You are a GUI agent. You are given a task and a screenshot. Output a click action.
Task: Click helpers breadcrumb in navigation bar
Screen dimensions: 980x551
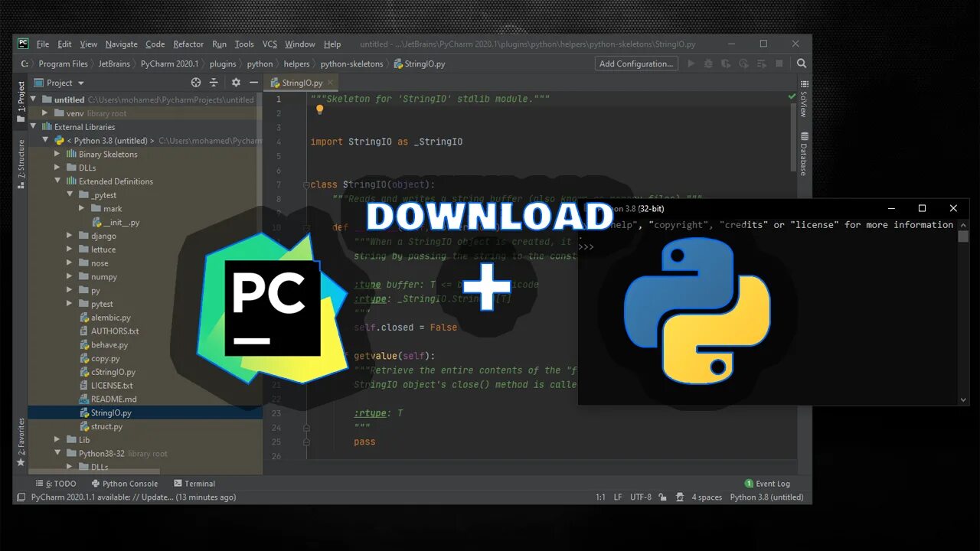296,64
